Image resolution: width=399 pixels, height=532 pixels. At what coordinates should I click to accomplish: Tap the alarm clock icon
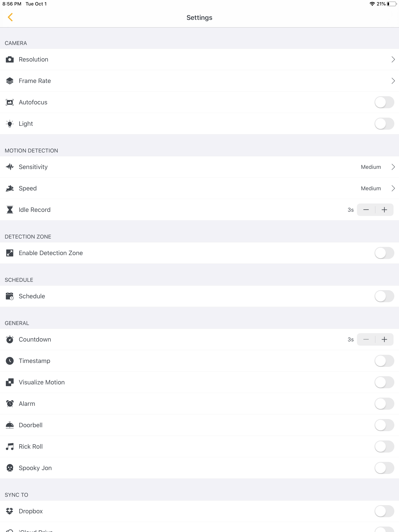(x=10, y=403)
